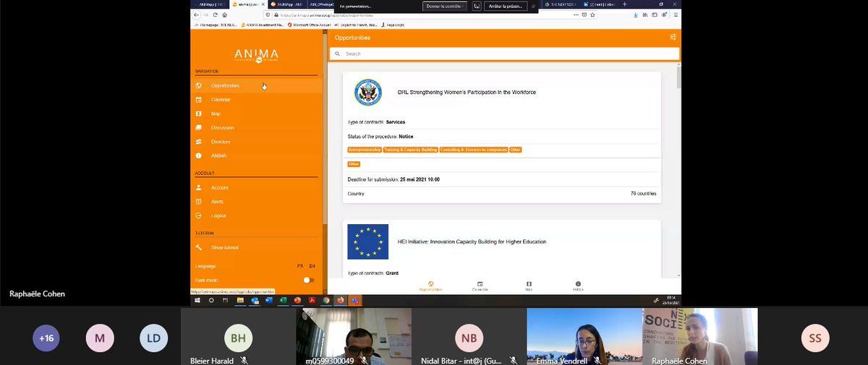Click into the Opportunities Search field
Viewport: 868px width, 365px height.
point(504,53)
